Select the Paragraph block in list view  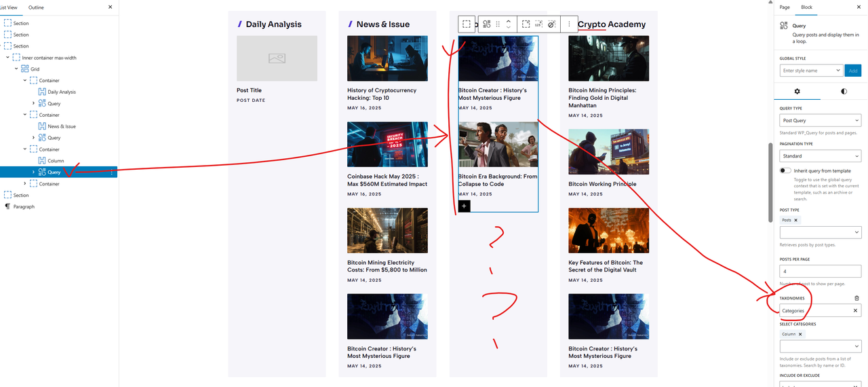24,206
